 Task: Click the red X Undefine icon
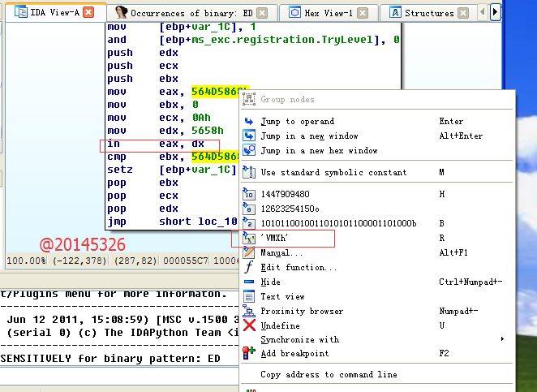click(x=249, y=325)
